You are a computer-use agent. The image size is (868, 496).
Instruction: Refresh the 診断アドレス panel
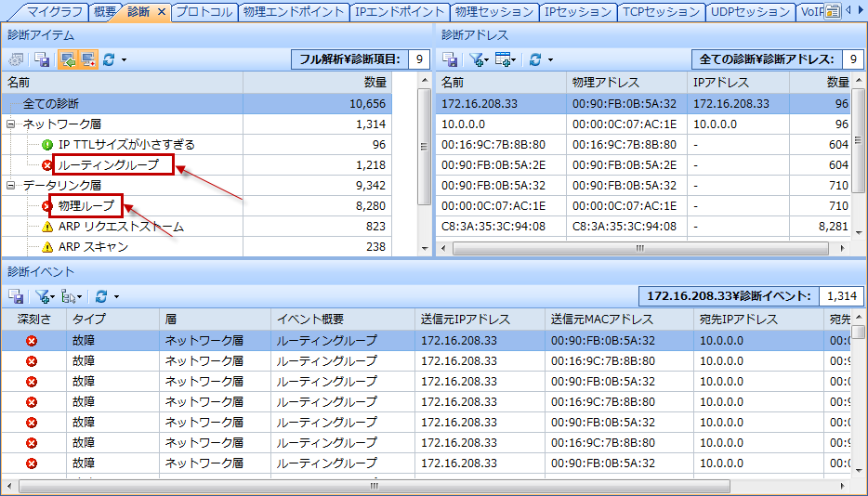534,59
